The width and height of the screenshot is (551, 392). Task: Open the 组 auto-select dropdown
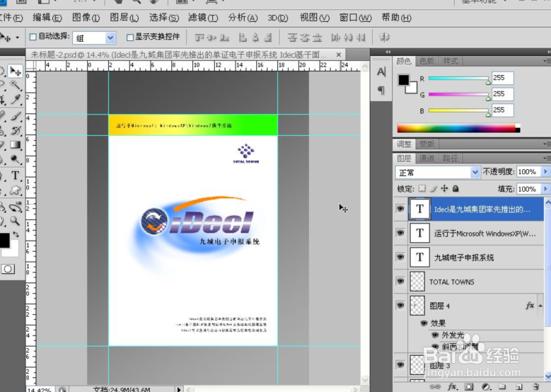click(110, 38)
